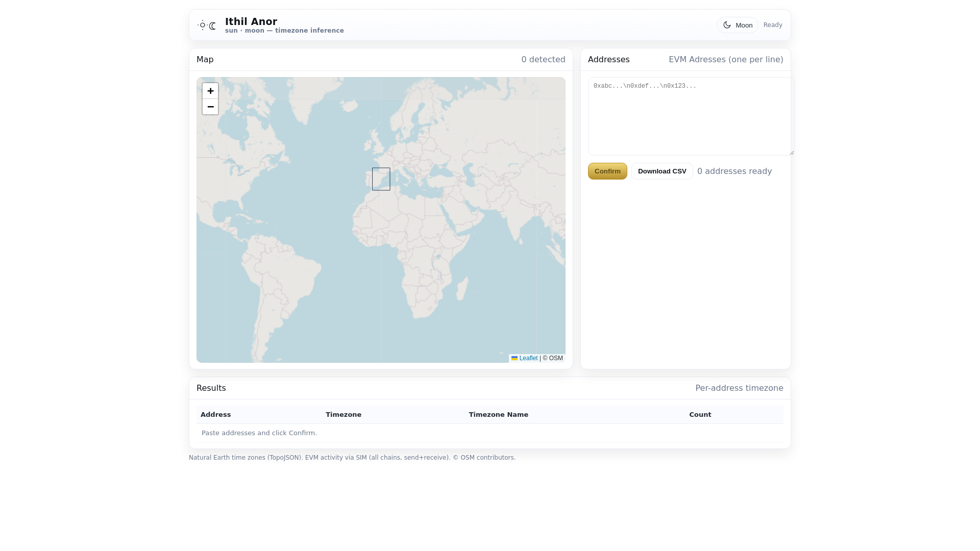Click the Ready status label
980x551 pixels.
pyautogui.click(x=773, y=25)
